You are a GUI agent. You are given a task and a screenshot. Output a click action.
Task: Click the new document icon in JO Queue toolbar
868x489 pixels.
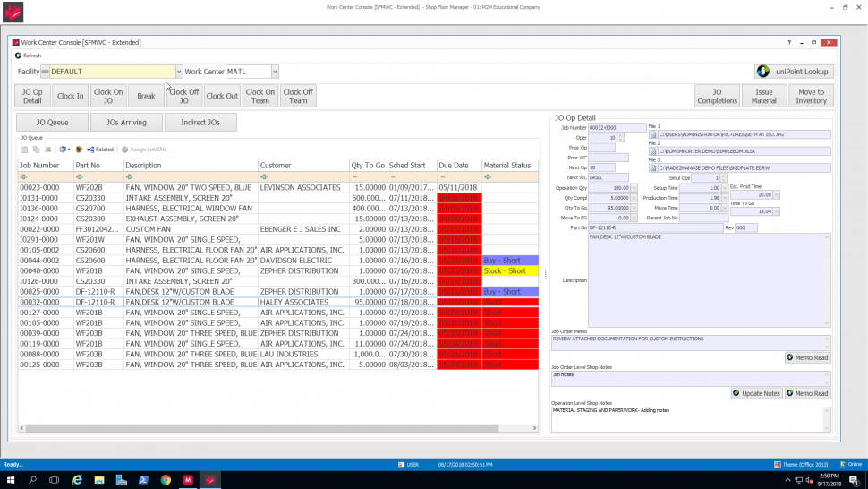tap(24, 150)
